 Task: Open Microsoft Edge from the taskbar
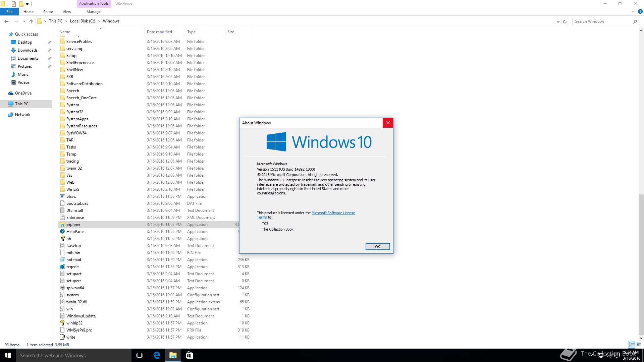coord(157,355)
